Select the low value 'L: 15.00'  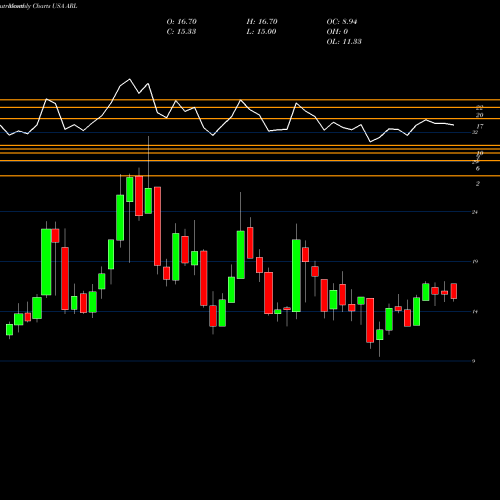261,32
